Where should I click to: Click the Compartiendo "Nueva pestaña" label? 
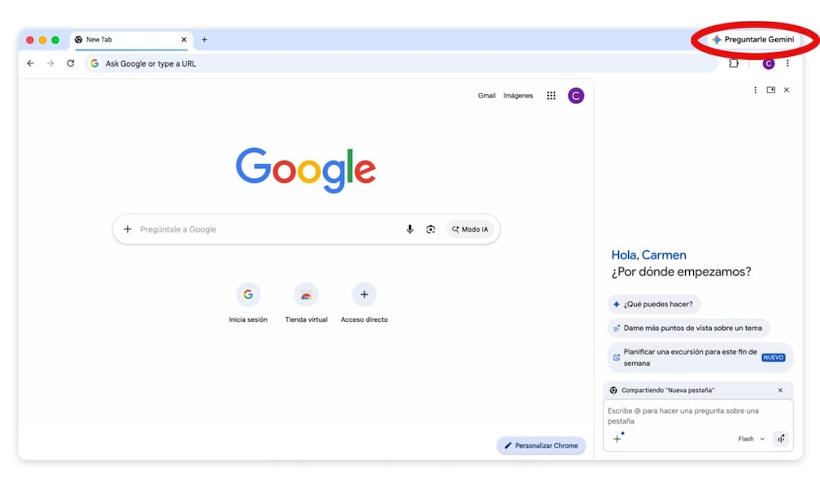point(668,390)
